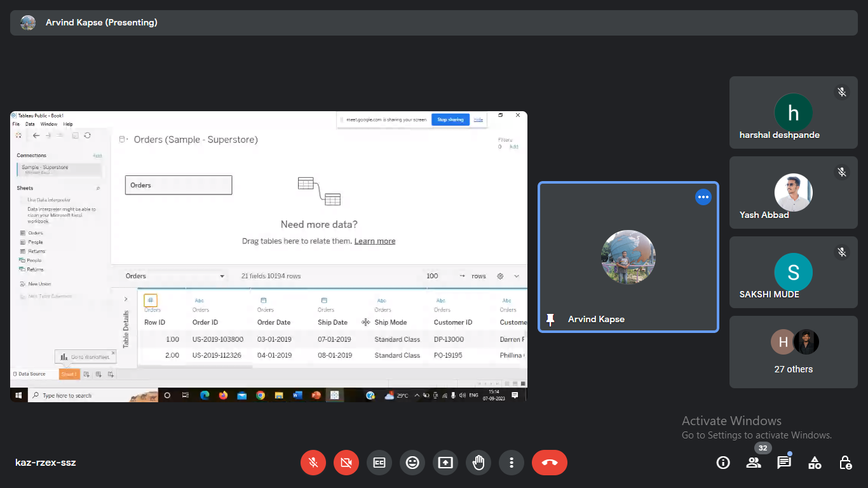
Task: Unpin Arvind Kapse using the pin icon
Action: point(550,319)
